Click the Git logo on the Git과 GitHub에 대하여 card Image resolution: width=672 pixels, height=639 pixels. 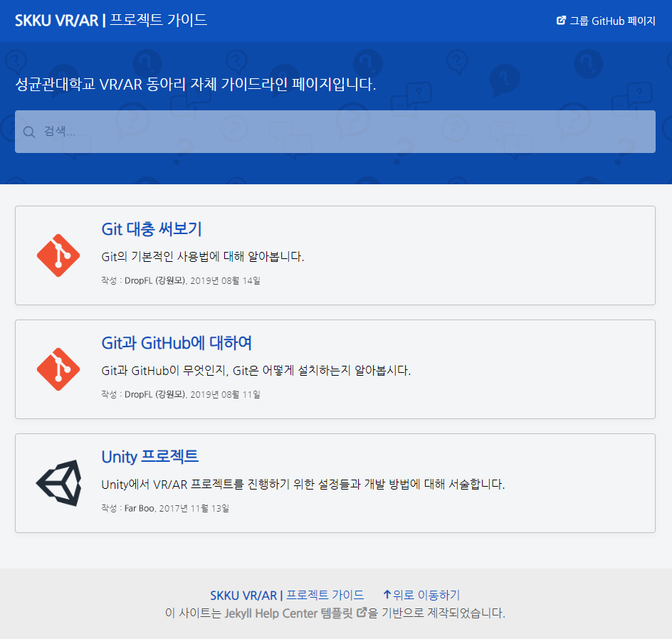pos(58,369)
